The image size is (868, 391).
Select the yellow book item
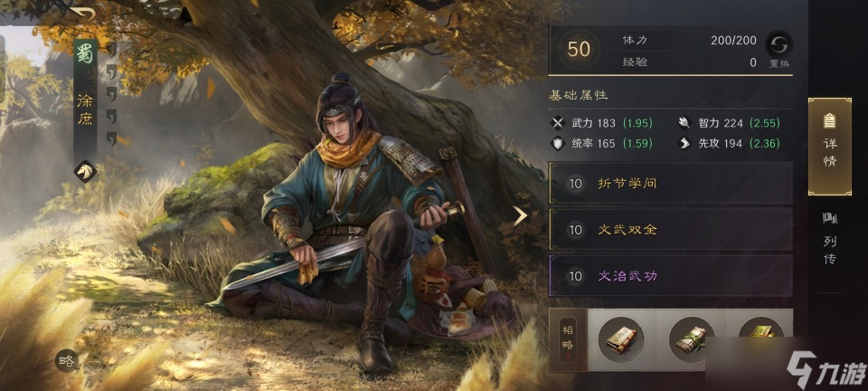point(761,331)
